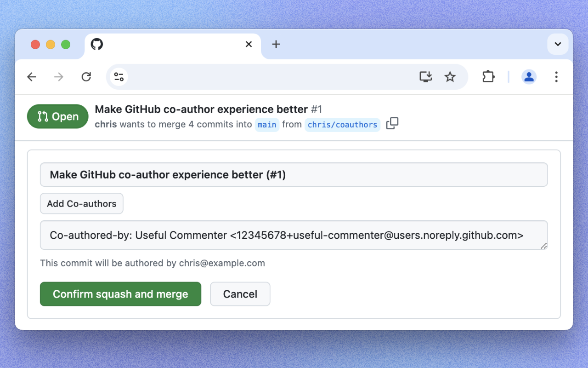This screenshot has width=588, height=368.
Task: Open the chris/coauthors branch link
Action: click(x=342, y=125)
